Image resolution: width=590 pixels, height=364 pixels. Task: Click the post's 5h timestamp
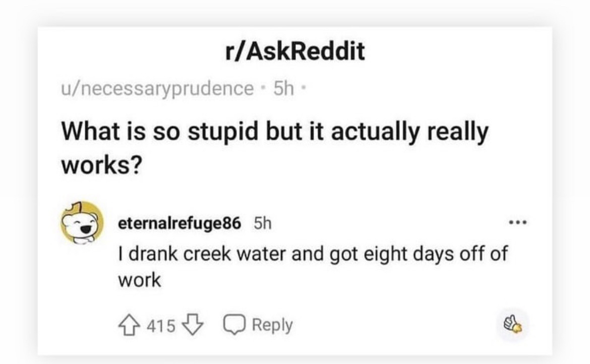tap(283, 88)
